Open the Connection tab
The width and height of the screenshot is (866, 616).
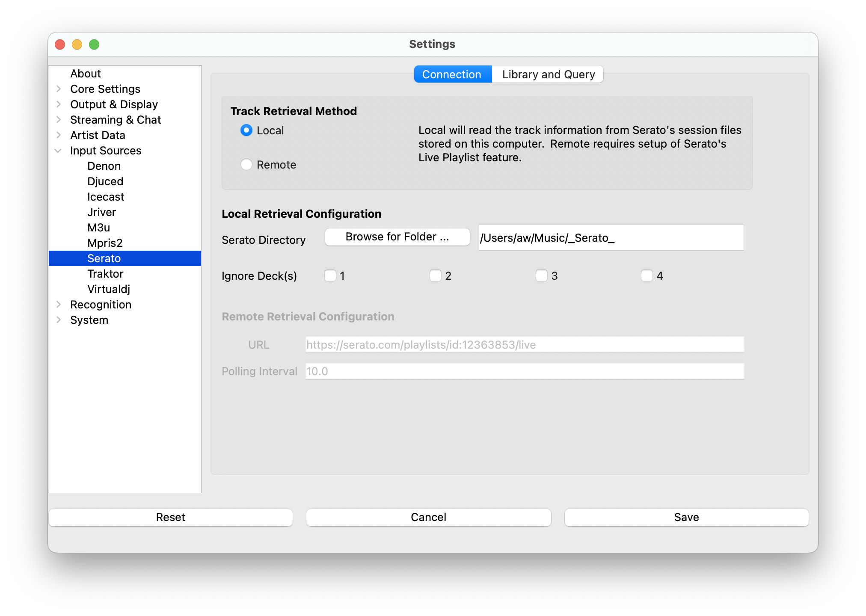[x=452, y=74]
